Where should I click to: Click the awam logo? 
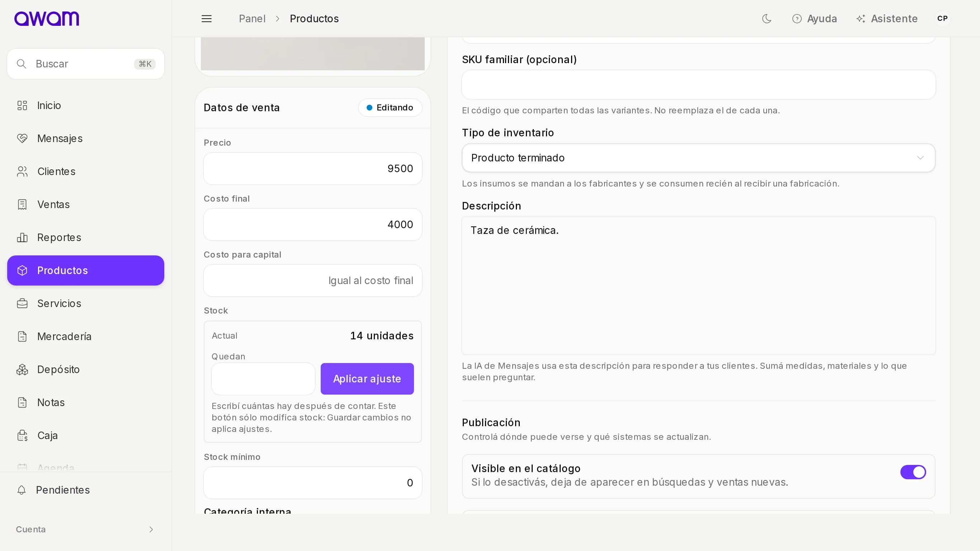pyautogui.click(x=47, y=19)
